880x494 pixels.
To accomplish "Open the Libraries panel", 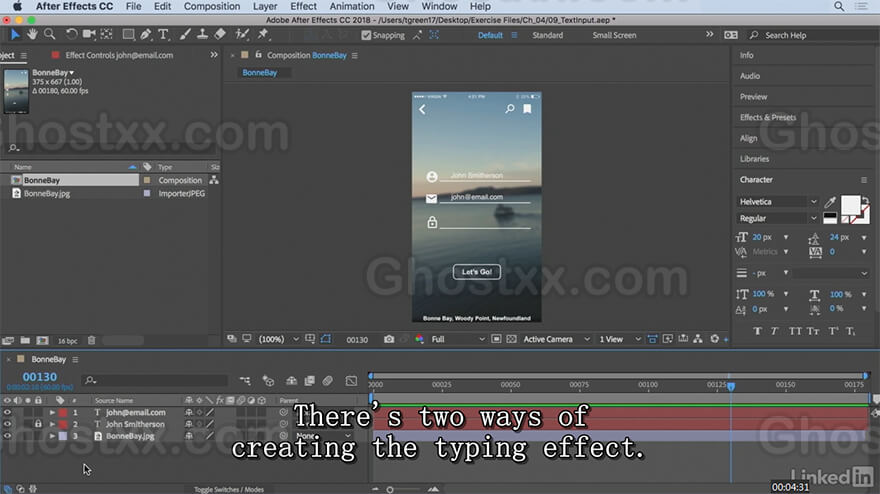I will click(754, 159).
